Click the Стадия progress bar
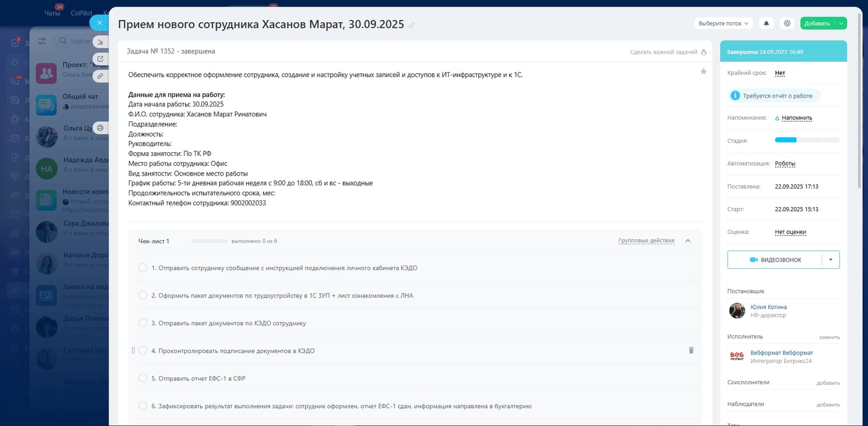This screenshot has width=868, height=426. (807, 140)
